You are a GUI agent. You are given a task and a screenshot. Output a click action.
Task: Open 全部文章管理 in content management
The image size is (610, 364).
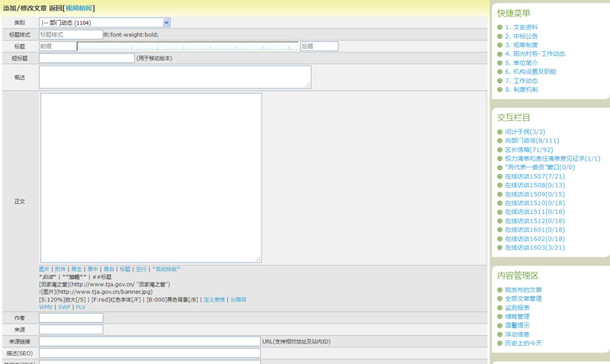(523, 299)
